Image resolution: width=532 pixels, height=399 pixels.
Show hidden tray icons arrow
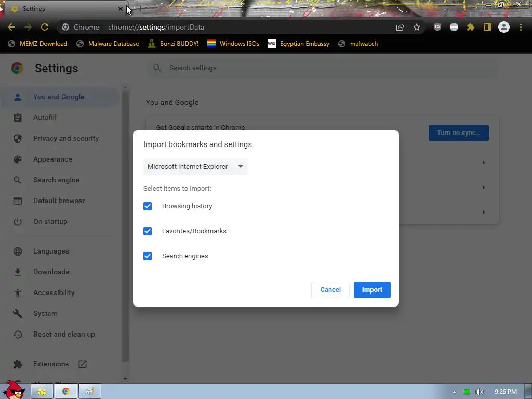click(454, 392)
